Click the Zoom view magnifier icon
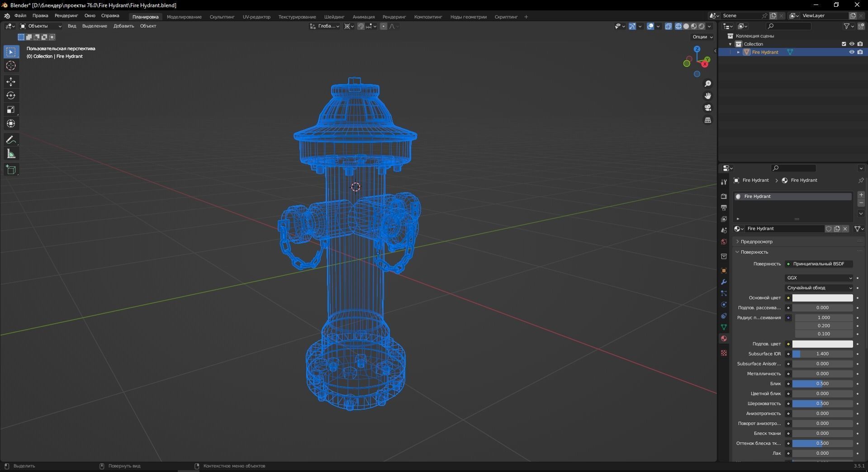Image resolution: width=868 pixels, height=472 pixels. tap(708, 84)
